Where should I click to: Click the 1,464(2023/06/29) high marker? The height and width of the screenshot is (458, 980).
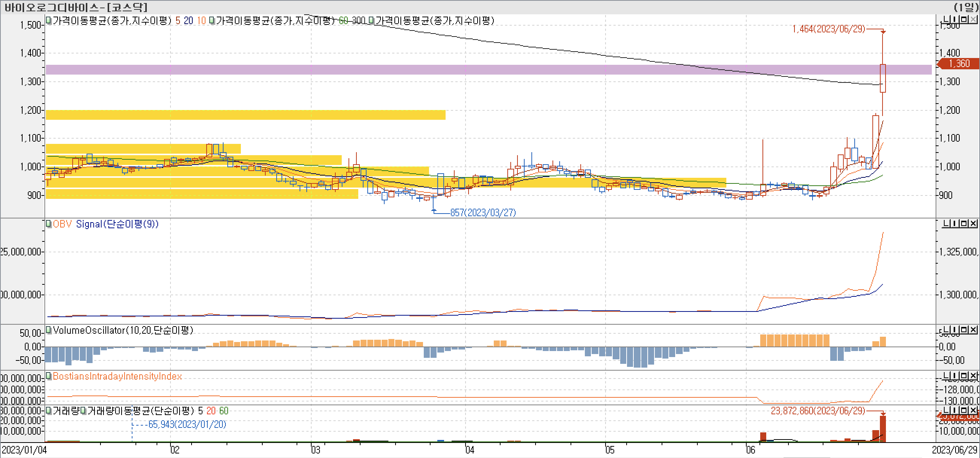(x=829, y=29)
